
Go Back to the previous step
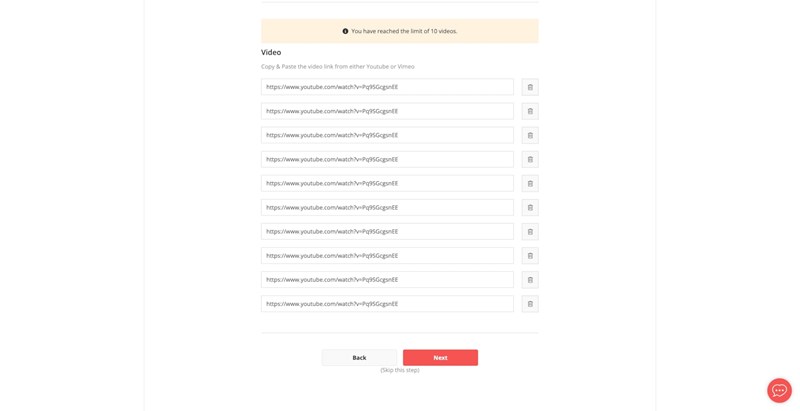click(359, 357)
